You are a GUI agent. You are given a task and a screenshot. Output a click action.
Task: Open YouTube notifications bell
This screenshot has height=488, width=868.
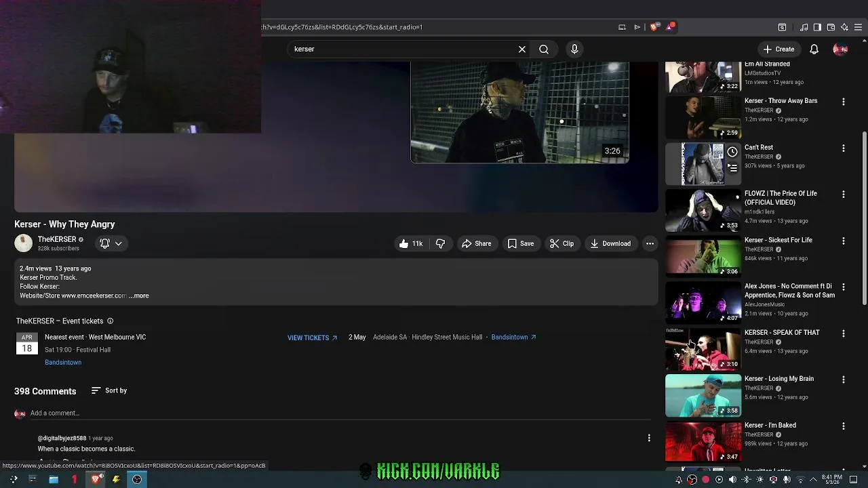pos(814,49)
